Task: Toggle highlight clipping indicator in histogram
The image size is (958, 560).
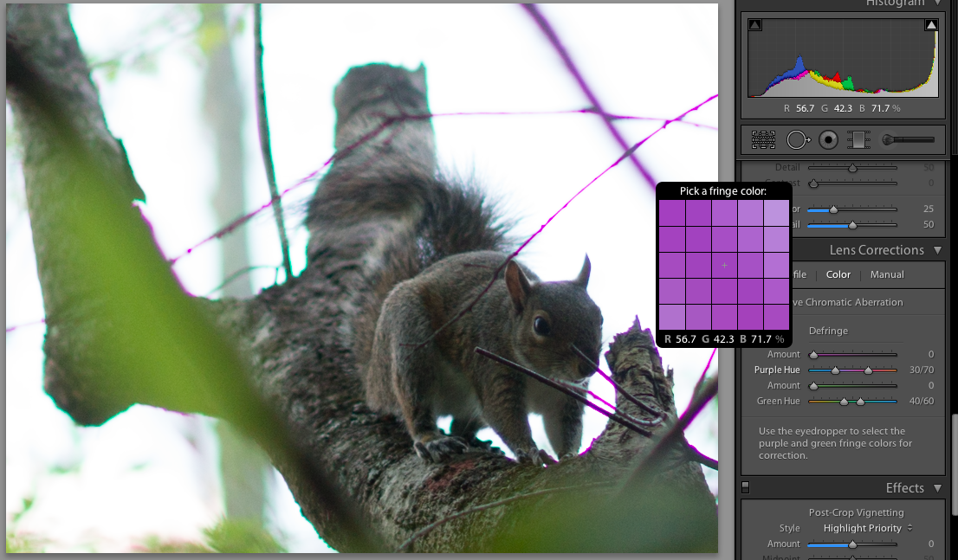Action: pyautogui.click(x=931, y=25)
